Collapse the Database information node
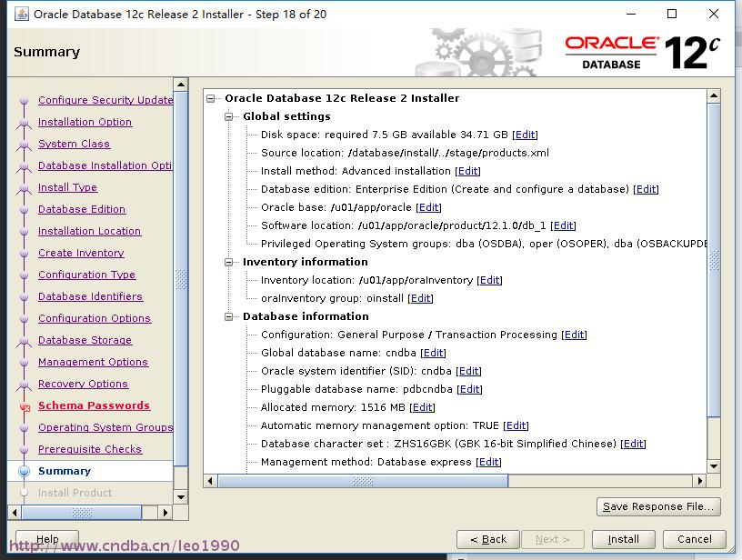Image resolution: width=742 pixels, height=560 pixels. tap(229, 316)
